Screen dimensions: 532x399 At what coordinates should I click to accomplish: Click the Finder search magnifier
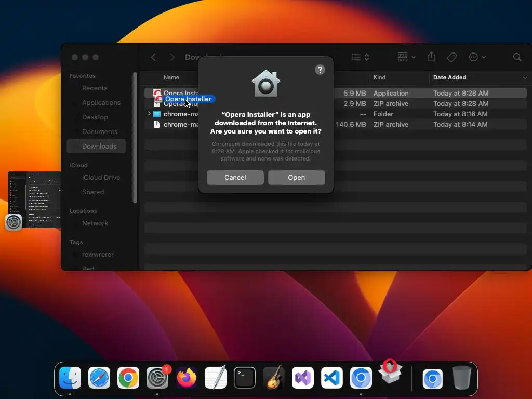[517, 57]
